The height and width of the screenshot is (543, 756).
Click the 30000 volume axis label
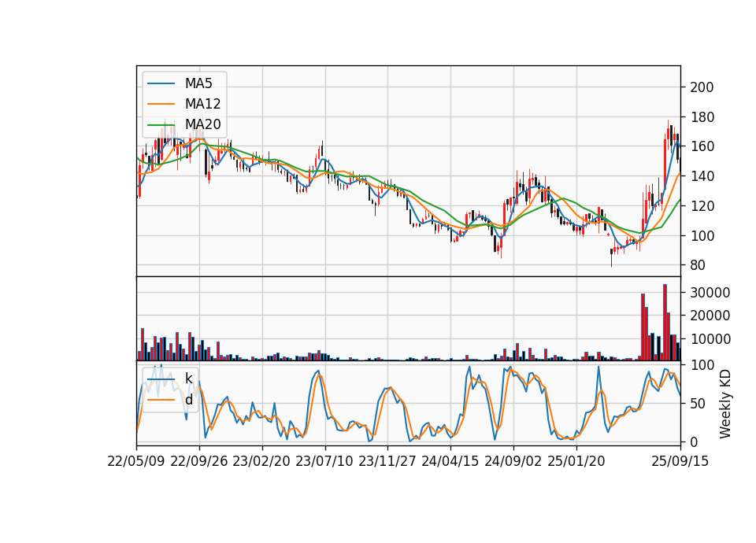(710, 293)
